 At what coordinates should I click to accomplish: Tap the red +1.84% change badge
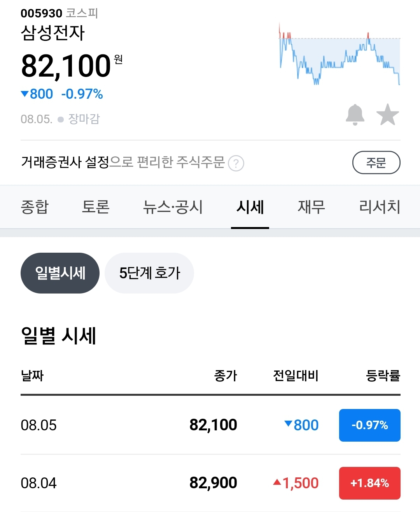369,483
